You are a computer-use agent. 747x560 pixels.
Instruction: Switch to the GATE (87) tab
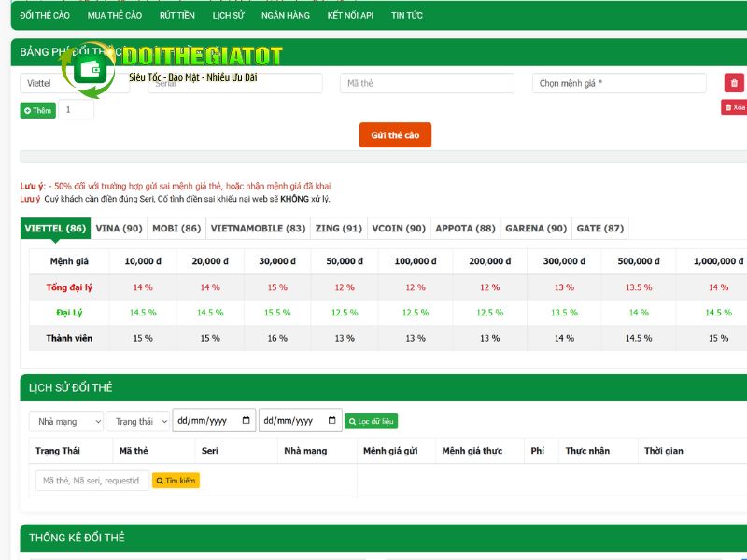click(600, 228)
